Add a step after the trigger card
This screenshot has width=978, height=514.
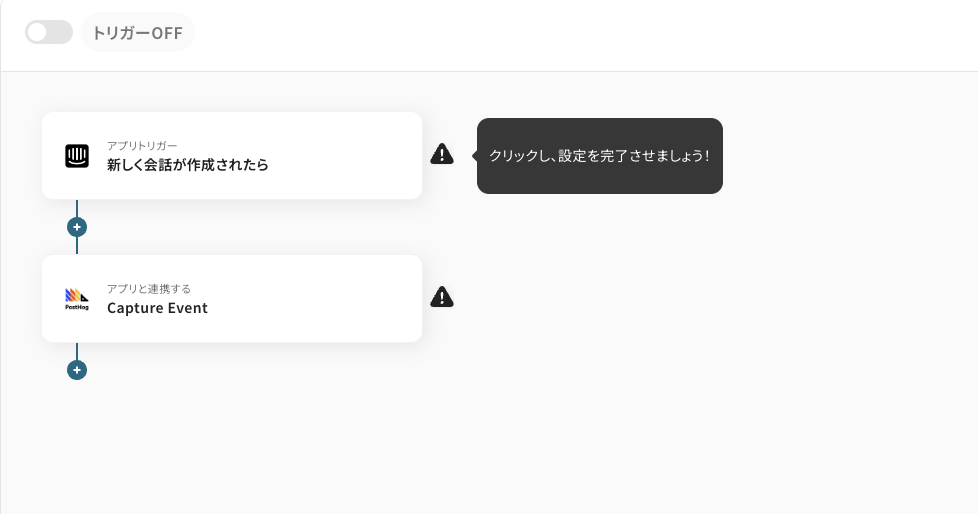coord(77,227)
